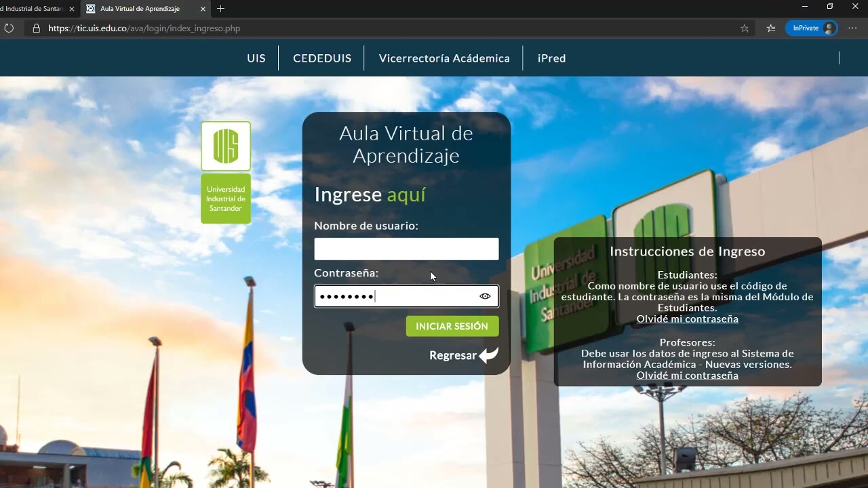Click the Nombre de usuario field
The height and width of the screenshot is (488, 868).
click(x=406, y=249)
